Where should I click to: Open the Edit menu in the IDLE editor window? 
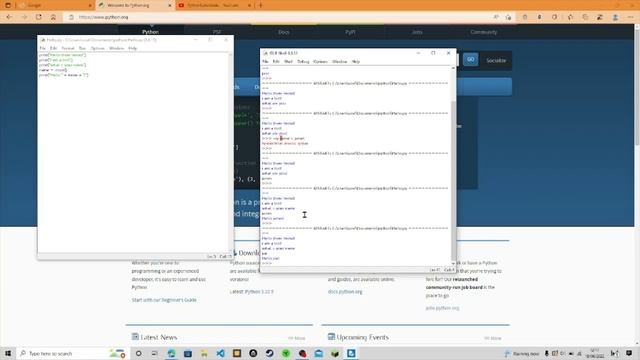click(53, 48)
